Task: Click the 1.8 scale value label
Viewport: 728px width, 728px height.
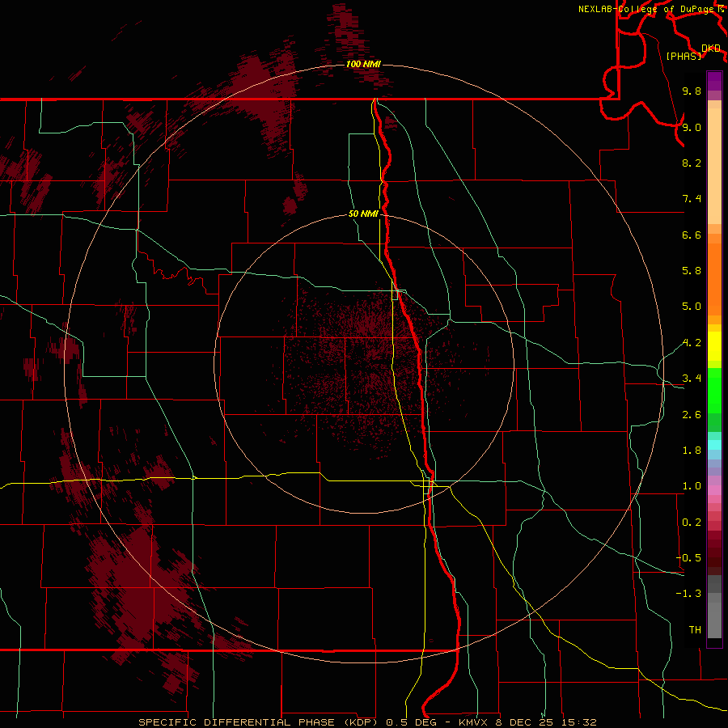Action: (692, 451)
